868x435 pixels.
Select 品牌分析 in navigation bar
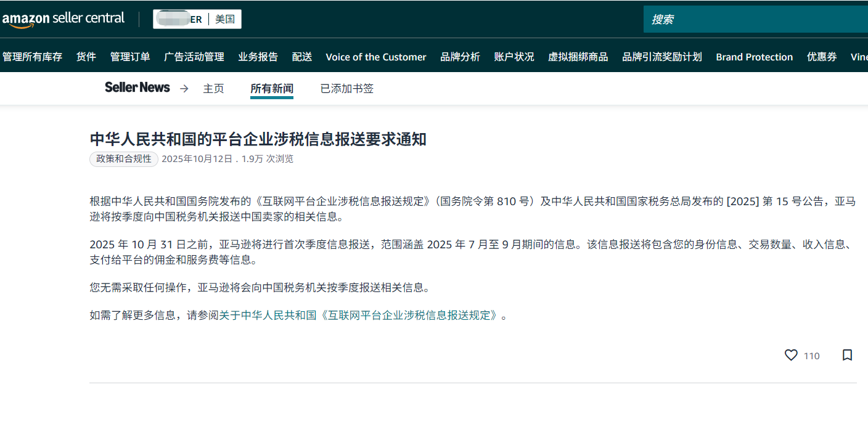pos(460,57)
